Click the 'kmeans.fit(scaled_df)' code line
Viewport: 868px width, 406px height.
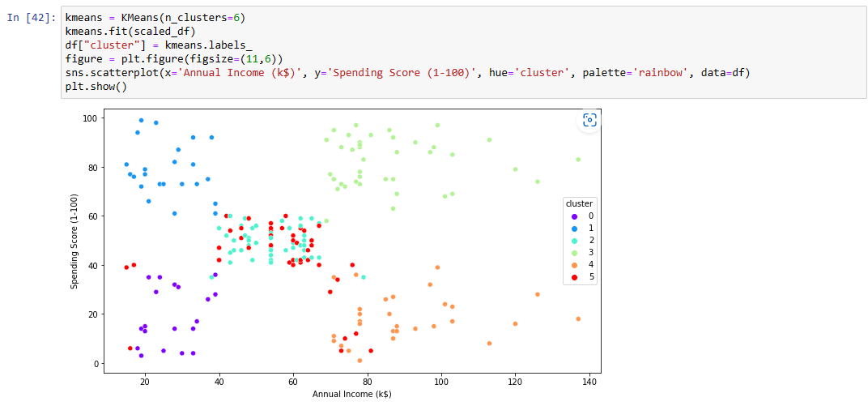(130, 32)
